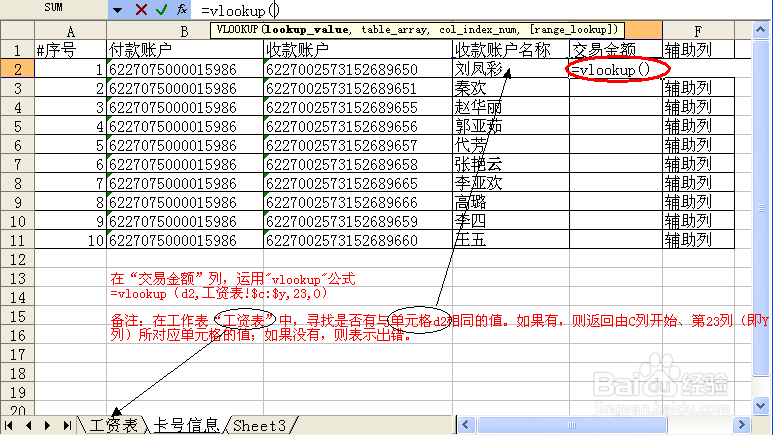This screenshot has width=773, height=435.
Task: Click horizontal scrollbar left arrow
Action: 466,425
